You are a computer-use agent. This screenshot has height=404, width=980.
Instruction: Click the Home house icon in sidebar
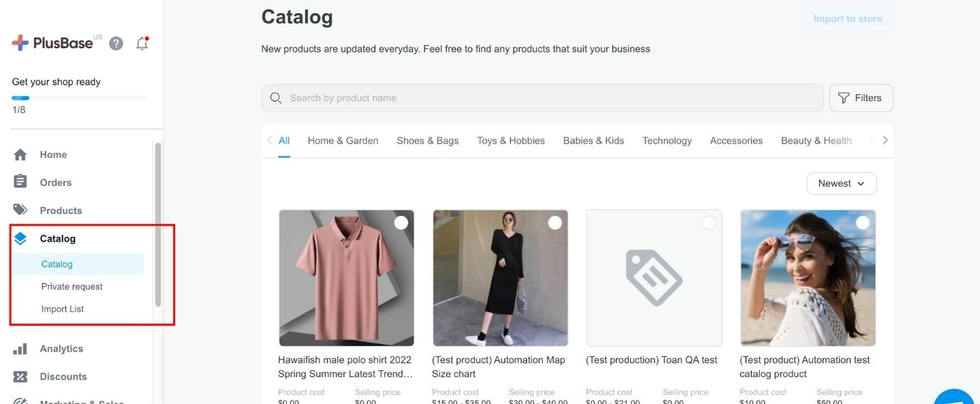21,155
